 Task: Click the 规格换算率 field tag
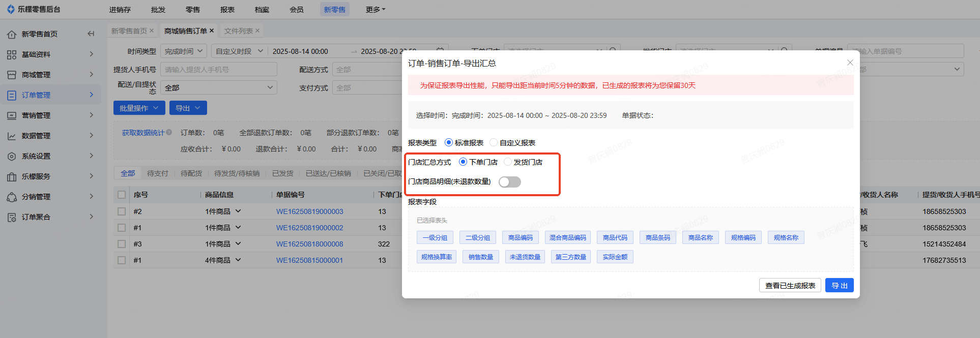pyautogui.click(x=437, y=257)
